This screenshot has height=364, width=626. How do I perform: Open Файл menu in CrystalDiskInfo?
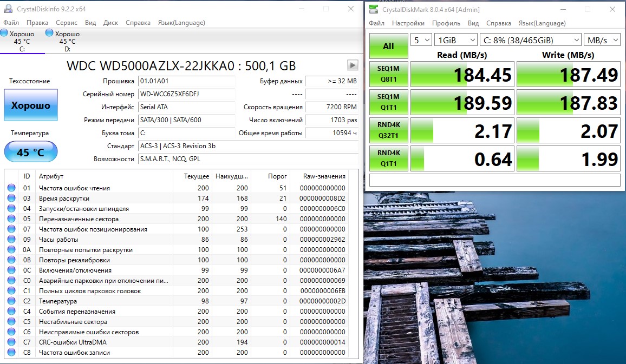point(11,23)
